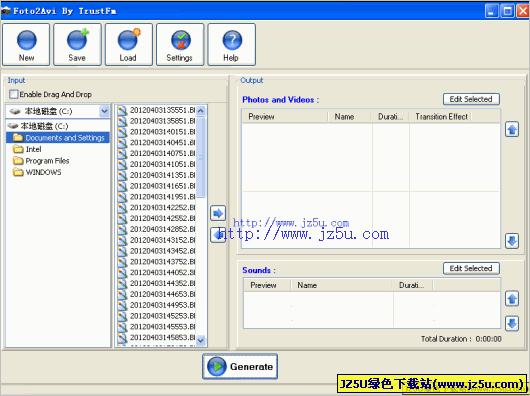
Task: Enable Drag And Drop checkbox
Action: [14, 94]
